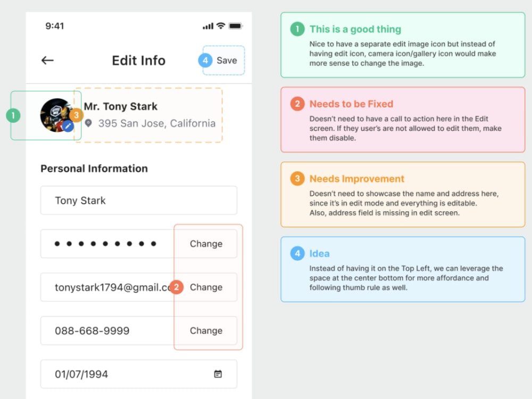Viewport: 532px width, 399px height.
Task: Tap Change next to the password
Action: click(x=206, y=244)
